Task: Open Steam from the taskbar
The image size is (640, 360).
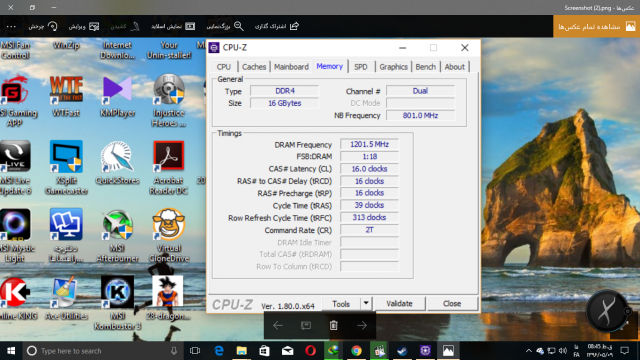Action: (x=402, y=351)
